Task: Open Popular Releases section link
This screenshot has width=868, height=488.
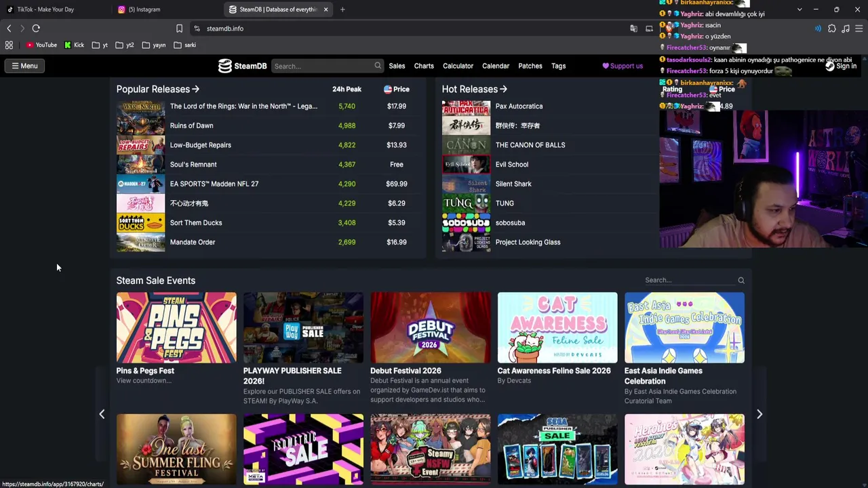Action: coord(157,89)
